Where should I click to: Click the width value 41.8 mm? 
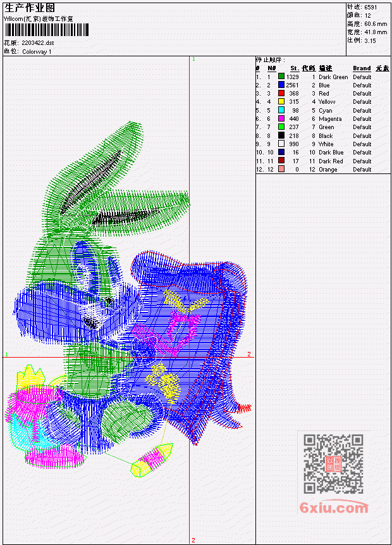(376, 32)
